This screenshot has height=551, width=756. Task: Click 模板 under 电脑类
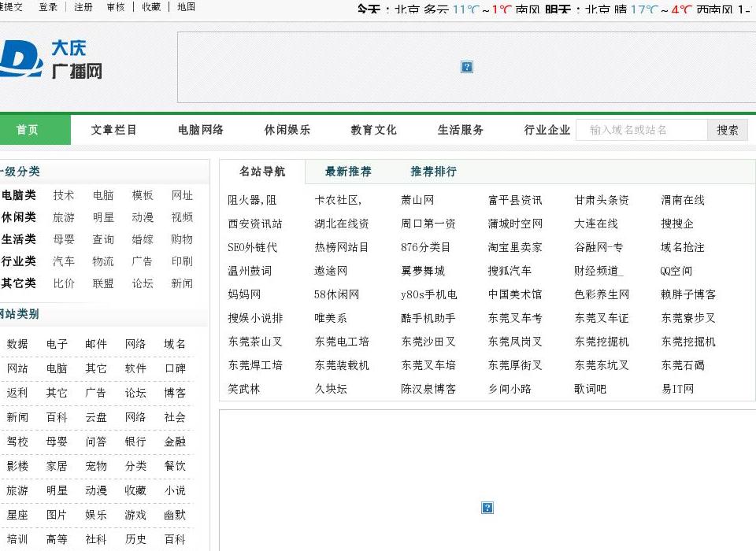143,195
